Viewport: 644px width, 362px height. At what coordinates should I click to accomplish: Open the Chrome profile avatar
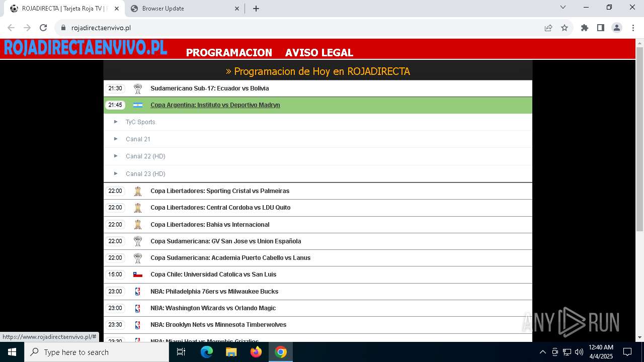click(617, 28)
